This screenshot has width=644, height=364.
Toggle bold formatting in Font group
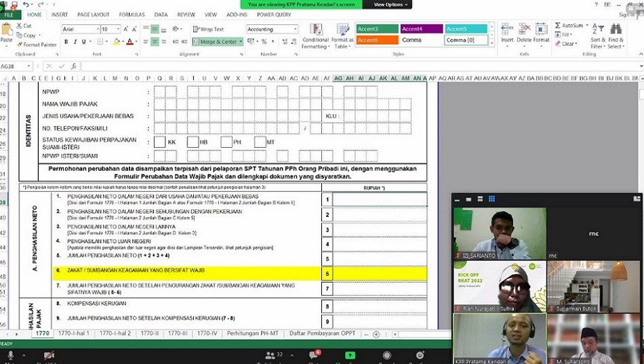[66, 42]
